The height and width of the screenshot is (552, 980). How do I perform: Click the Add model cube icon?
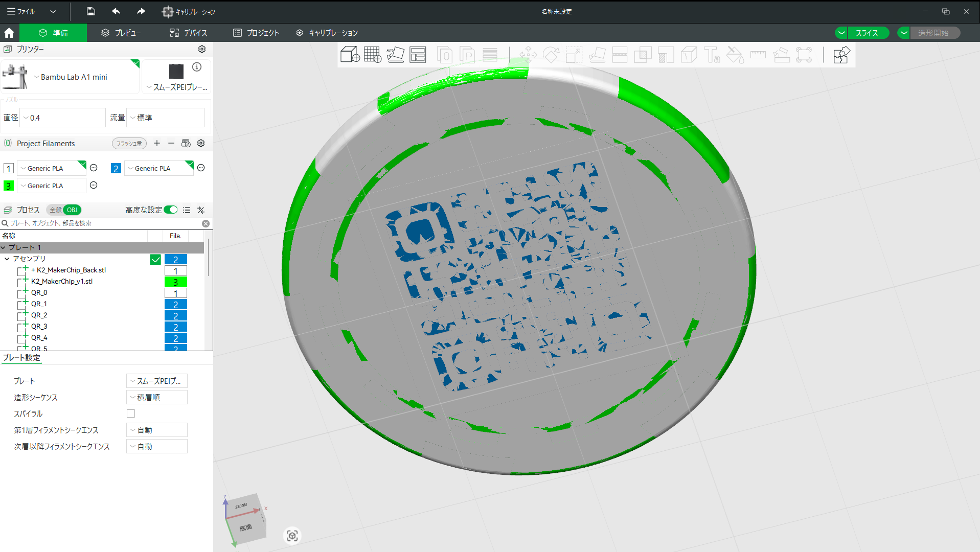tap(350, 55)
